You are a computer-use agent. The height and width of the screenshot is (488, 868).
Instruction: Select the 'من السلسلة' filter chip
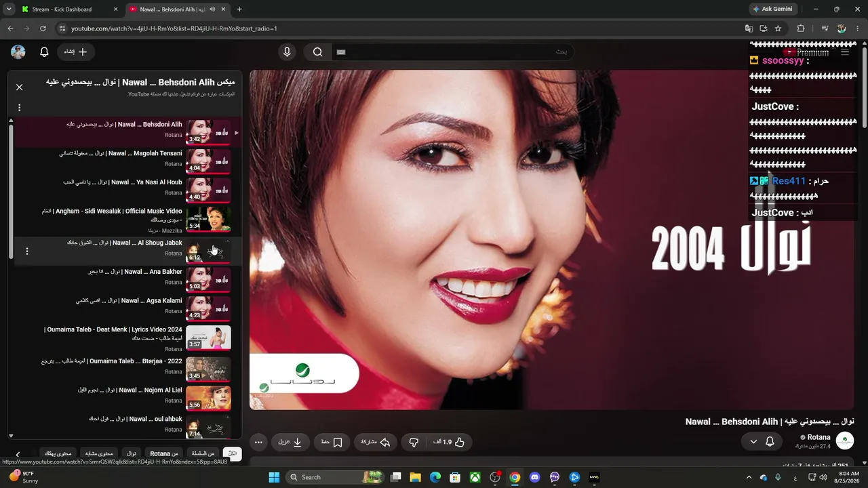(x=203, y=453)
